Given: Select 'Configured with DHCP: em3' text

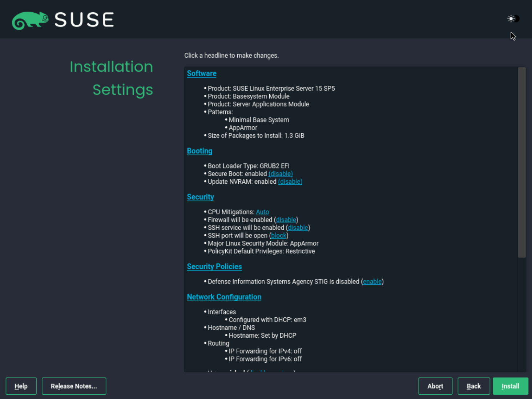Looking at the screenshot, I should (x=267, y=320).
